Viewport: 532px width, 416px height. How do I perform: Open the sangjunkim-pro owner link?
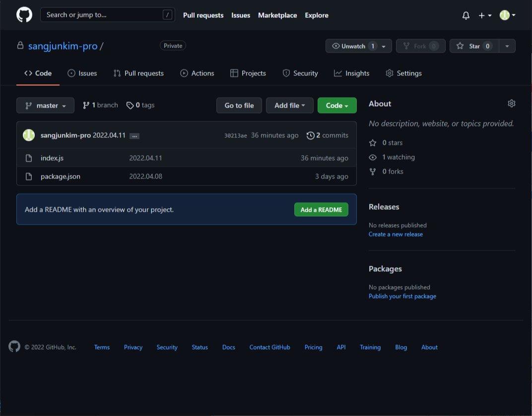tap(63, 46)
